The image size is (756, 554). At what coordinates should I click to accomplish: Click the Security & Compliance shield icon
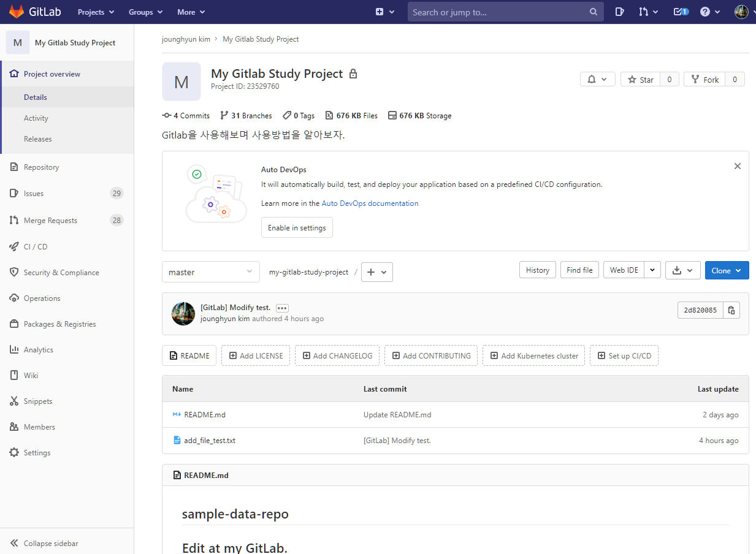tap(14, 272)
